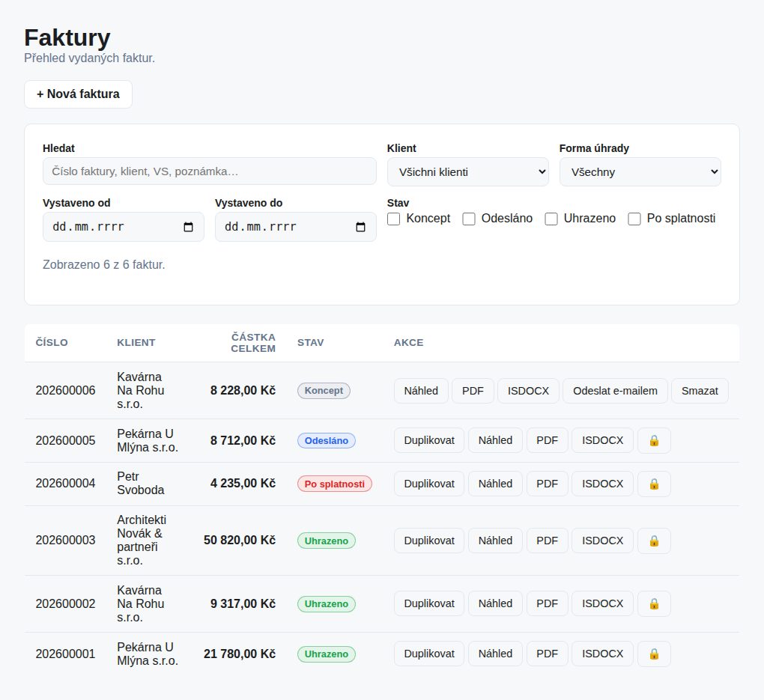Export ISDOCX for invoice 202600006

528,391
